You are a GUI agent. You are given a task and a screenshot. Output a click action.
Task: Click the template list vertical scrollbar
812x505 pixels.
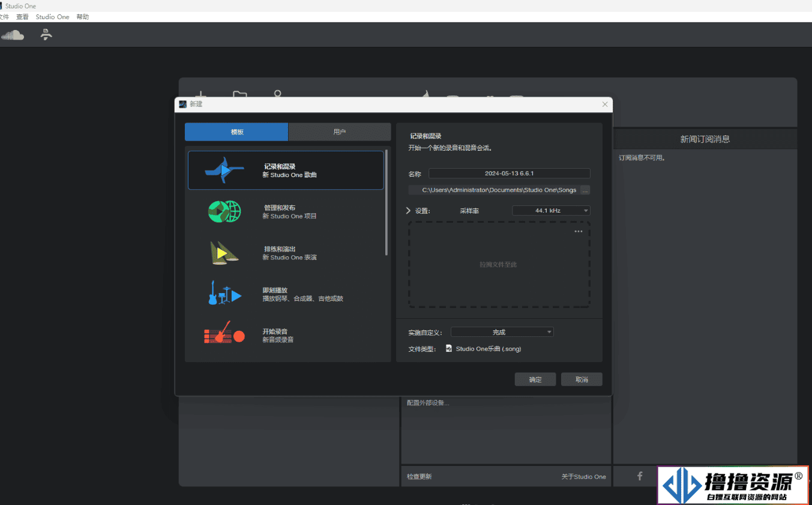click(x=387, y=202)
